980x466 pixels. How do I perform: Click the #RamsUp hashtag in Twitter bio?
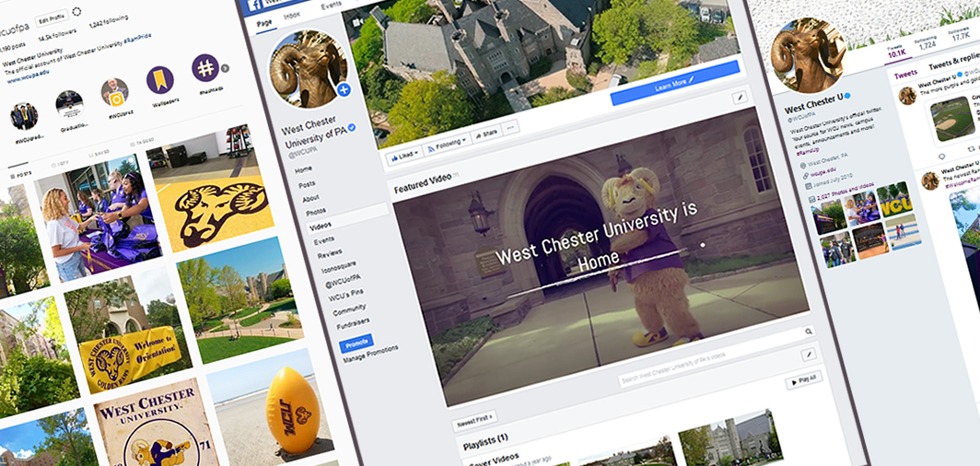[808, 152]
